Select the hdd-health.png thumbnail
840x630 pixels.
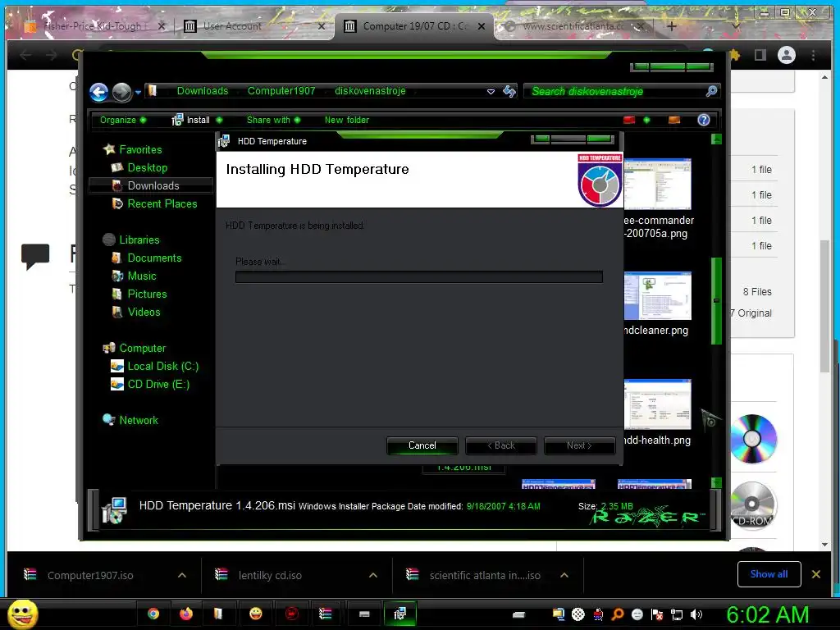pos(657,404)
